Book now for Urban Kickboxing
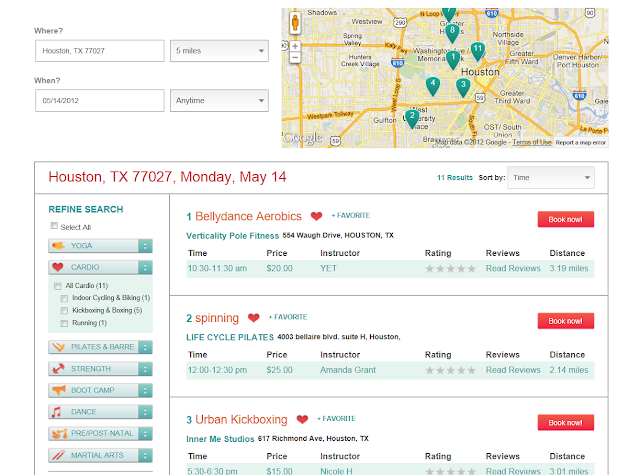Image resolution: width=640 pixels, height=475 pixels. (x=566, y=422)
